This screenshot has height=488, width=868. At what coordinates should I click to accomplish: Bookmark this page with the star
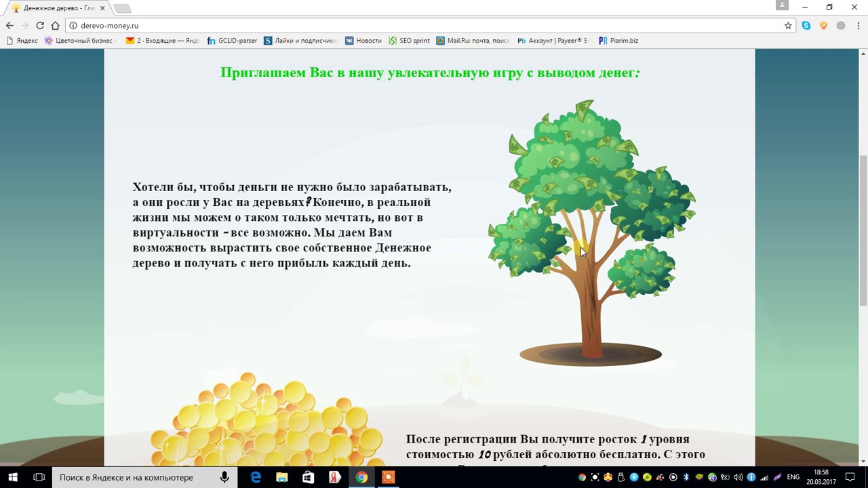click(x=788, y=26)
